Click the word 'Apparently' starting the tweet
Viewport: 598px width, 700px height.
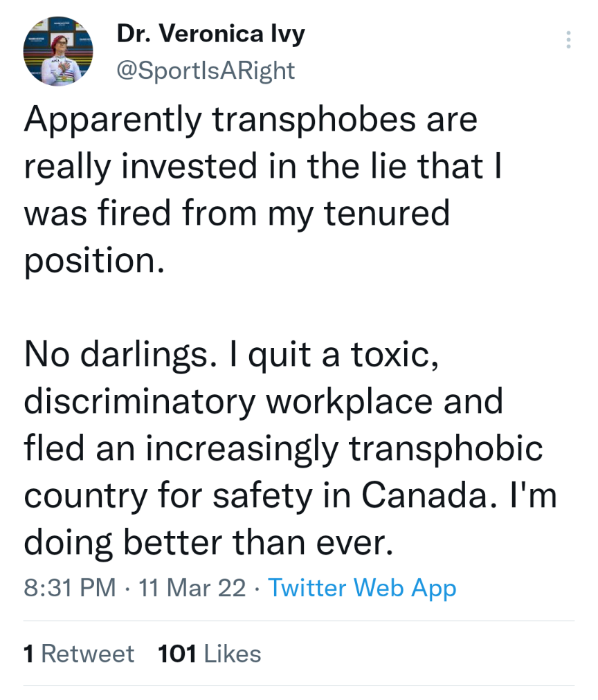113,120
